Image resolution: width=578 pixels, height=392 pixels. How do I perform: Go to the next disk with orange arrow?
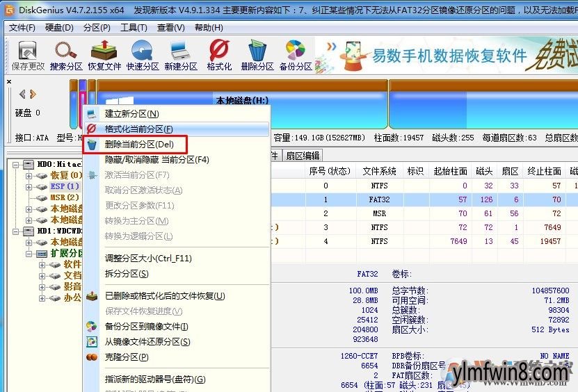point(32,94)
